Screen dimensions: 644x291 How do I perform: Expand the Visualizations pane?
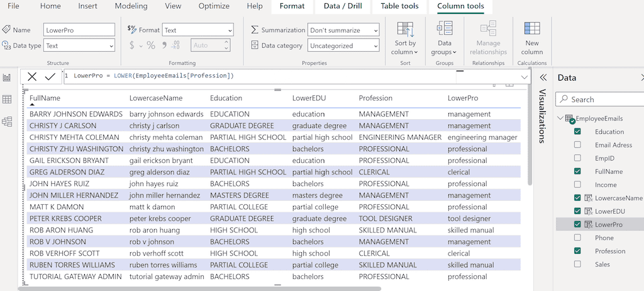point(543,77)
